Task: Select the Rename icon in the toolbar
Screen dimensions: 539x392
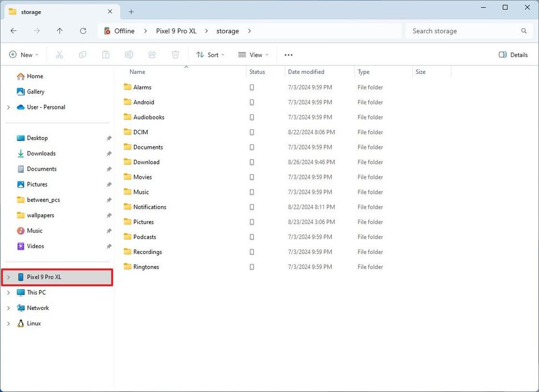Action: [129, 54]
